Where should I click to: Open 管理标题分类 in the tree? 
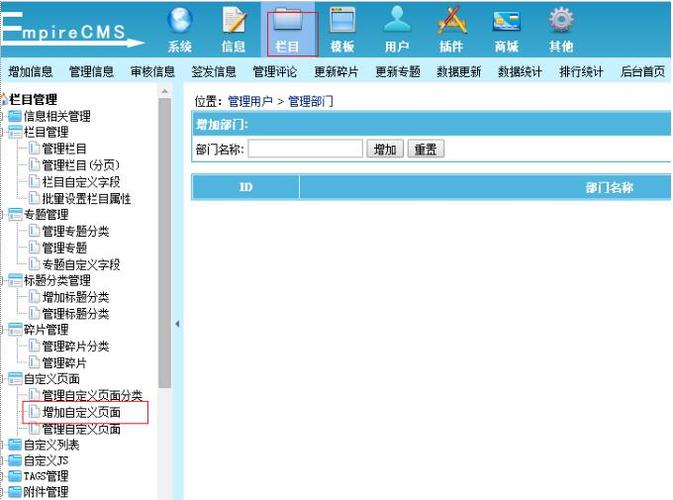point(76,313)
